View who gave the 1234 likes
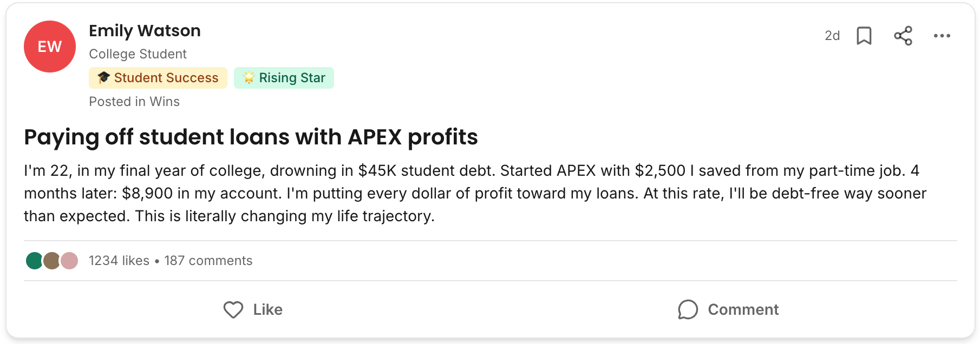This screenshot has width=980, height=344. tap(119, 261)
